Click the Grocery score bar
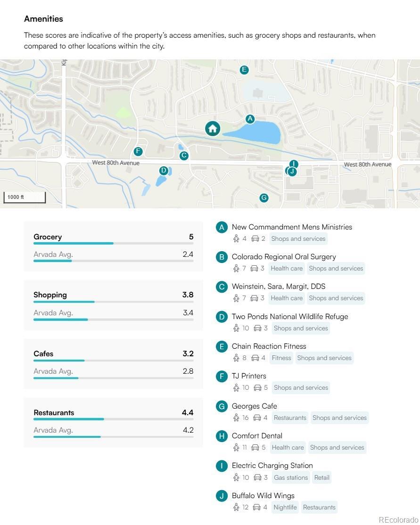Viewport: 420px width, 525px height. [113, 243]
